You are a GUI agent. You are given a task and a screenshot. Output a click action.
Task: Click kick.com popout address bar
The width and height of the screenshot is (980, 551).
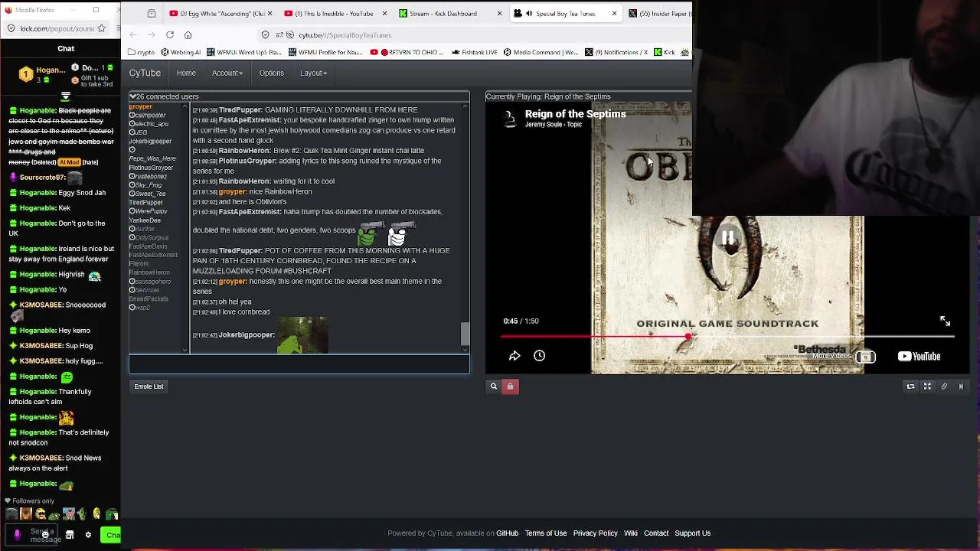57,28
